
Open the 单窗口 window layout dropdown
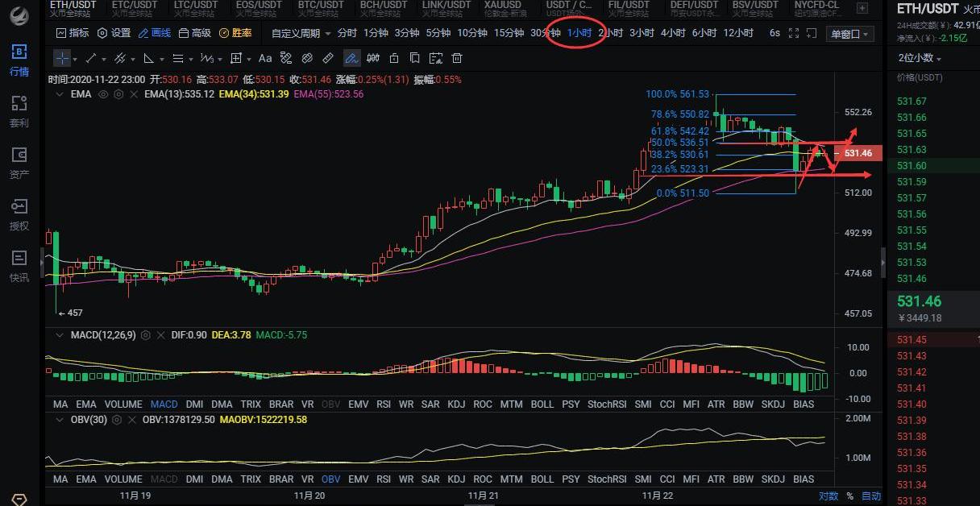[x=850, y=34]
